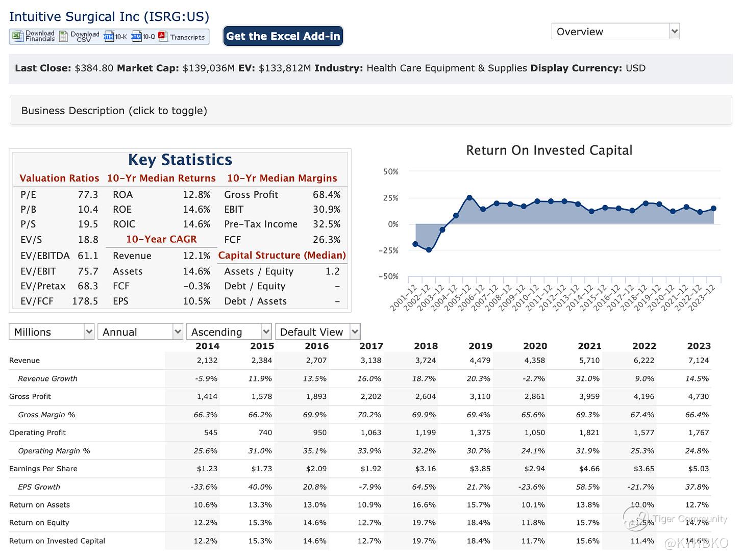
Task: Click the Return on Invested Capital row label
Action: click(57, 541)
